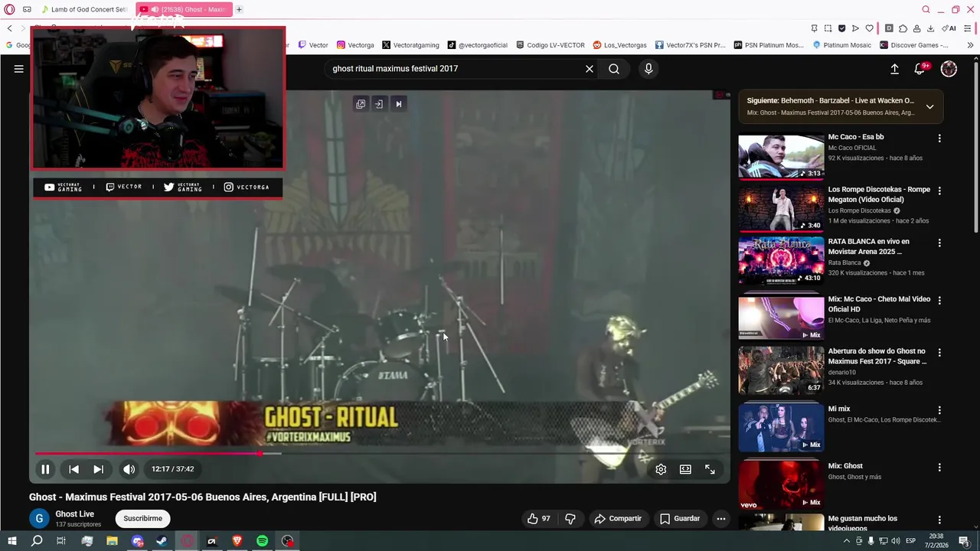Open Opera downloads icon
Viewport: 980px width, 551px height.
coord(930,28)
